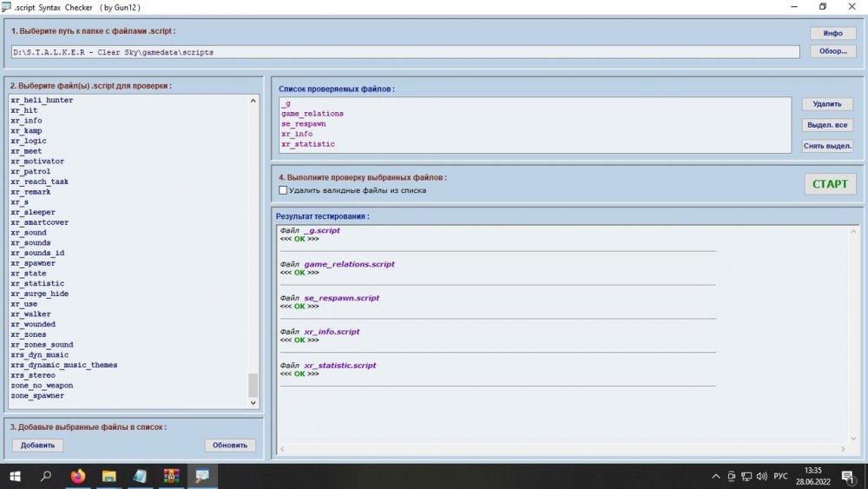This screenshot has height=489, width=868.
Task: Clear selection with Снять выдел. button
Action: 827,146
